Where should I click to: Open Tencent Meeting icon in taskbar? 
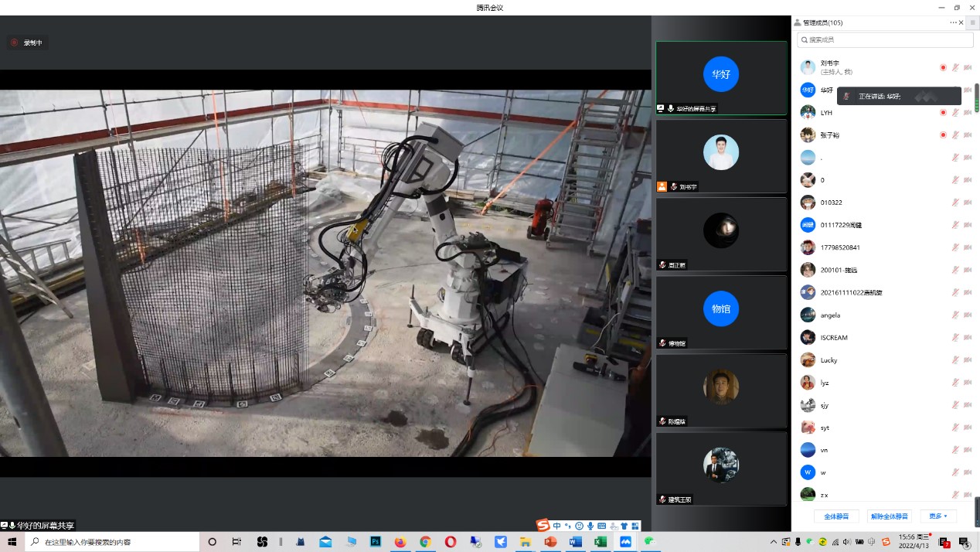pos(625,542)
